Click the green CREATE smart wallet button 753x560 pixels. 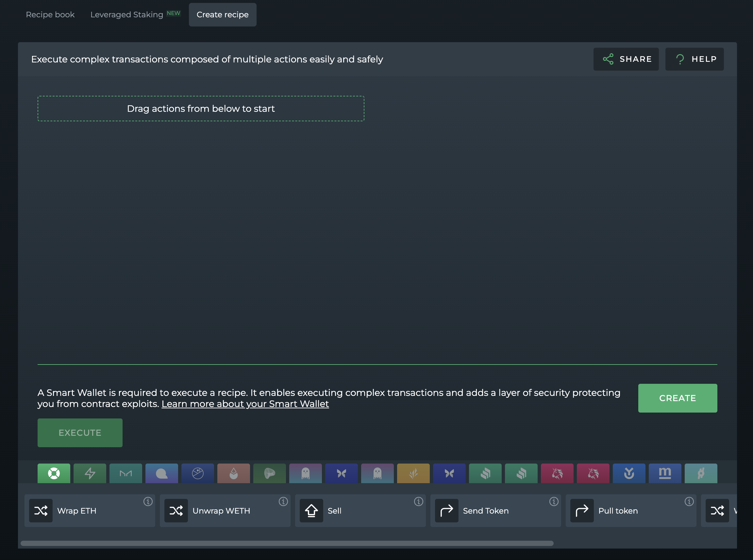click(678, 398)
